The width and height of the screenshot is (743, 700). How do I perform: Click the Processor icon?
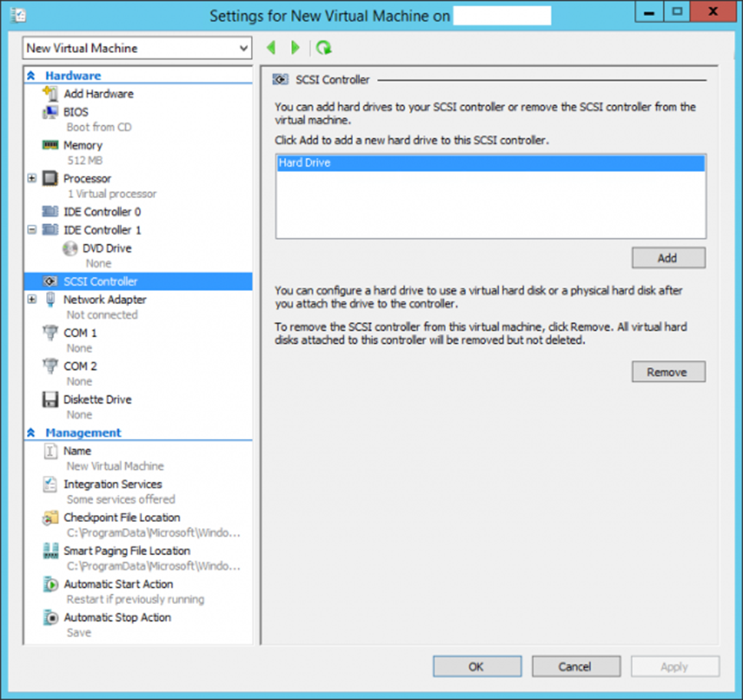coord(50,178)
